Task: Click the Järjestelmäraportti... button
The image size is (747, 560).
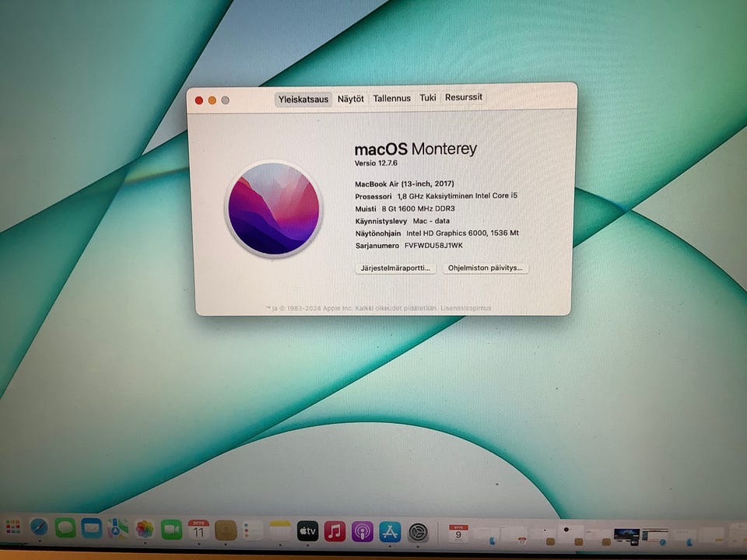Action: (395, 268)
